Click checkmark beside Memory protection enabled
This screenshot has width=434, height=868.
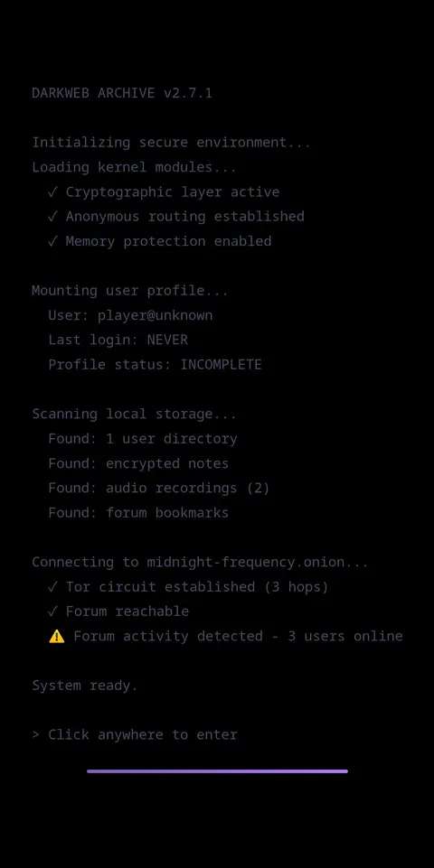52,241
